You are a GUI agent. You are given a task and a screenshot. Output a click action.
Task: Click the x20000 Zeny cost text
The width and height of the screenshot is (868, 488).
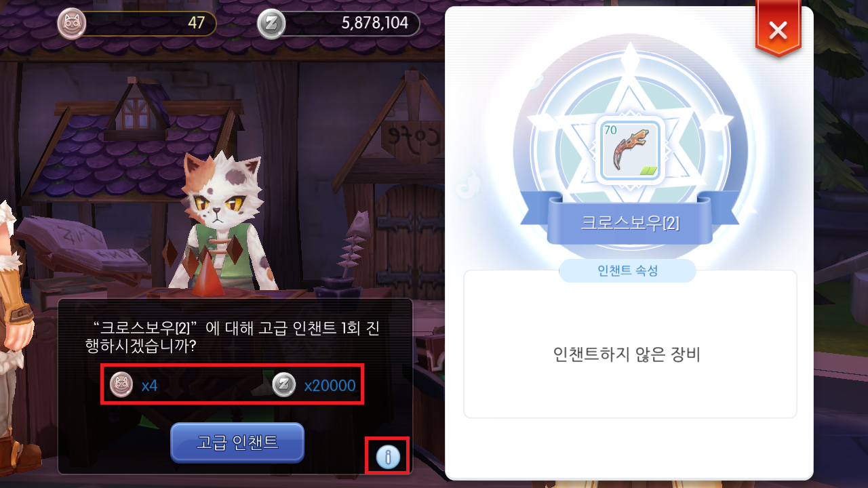(330, 386)
